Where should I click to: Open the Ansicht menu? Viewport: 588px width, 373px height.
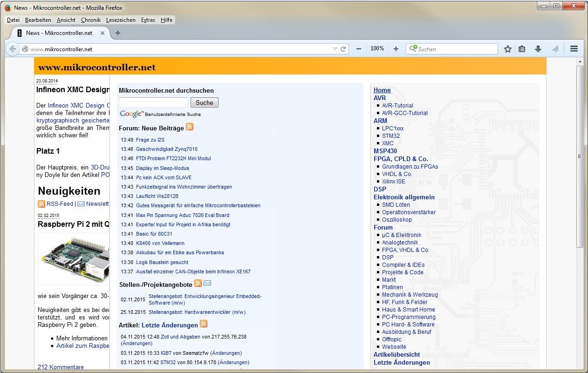tap(66, 20)
